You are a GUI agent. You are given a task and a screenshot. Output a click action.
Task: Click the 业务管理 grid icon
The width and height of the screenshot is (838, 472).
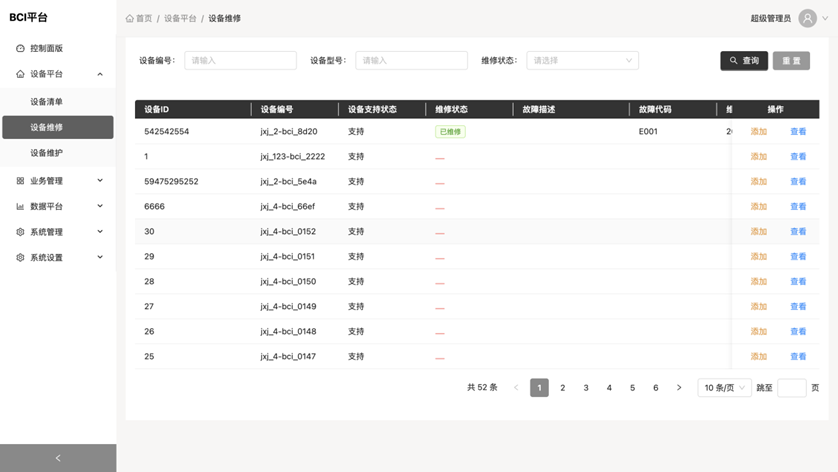click(x=20, y=181)
